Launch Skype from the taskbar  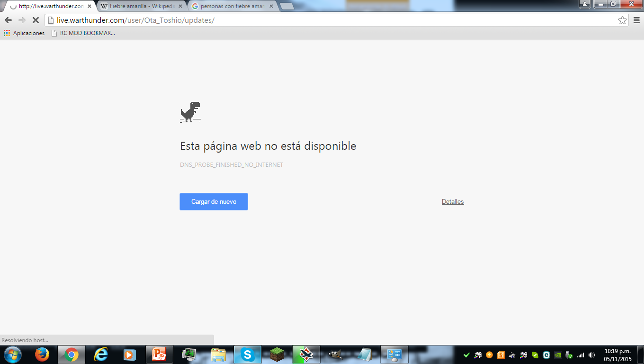point(247,354)
